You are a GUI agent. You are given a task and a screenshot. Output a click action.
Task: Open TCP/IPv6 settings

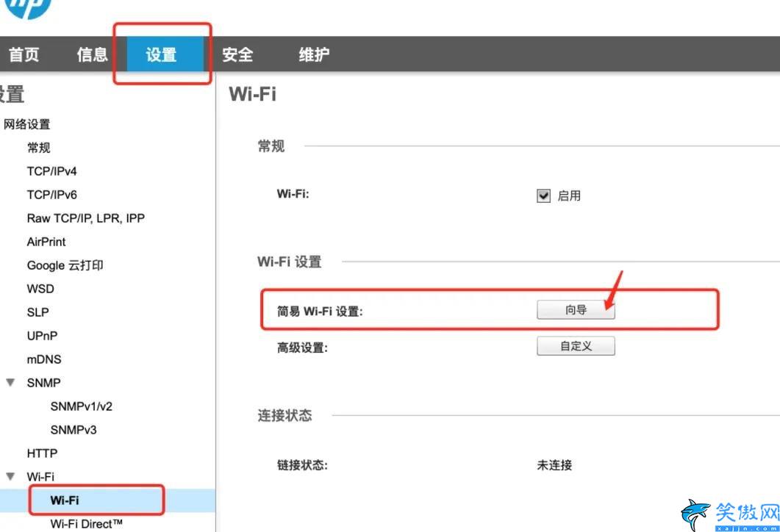[51, 195]
